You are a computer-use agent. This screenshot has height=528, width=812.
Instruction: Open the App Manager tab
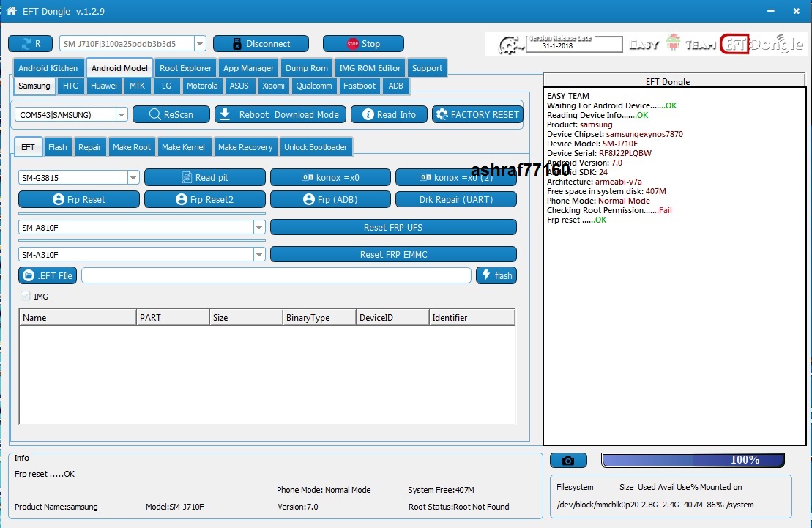pyautogui.click(x=248, y=68)
